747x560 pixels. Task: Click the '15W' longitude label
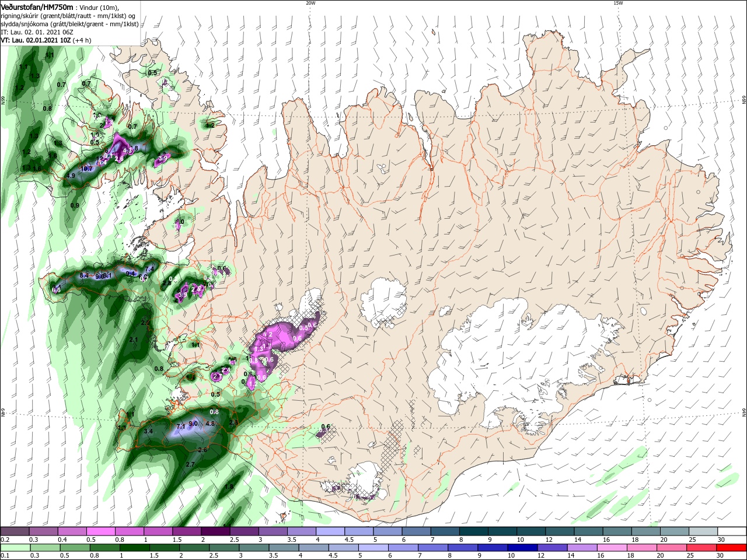click(618, 3)
